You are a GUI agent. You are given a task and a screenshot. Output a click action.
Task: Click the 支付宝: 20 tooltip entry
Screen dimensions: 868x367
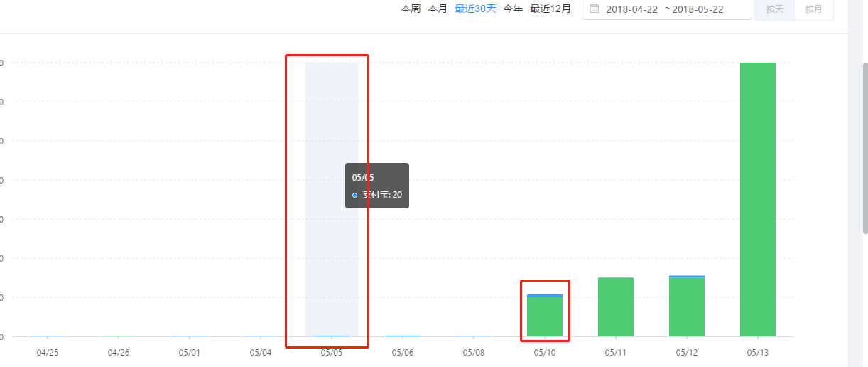pos(378,194)
